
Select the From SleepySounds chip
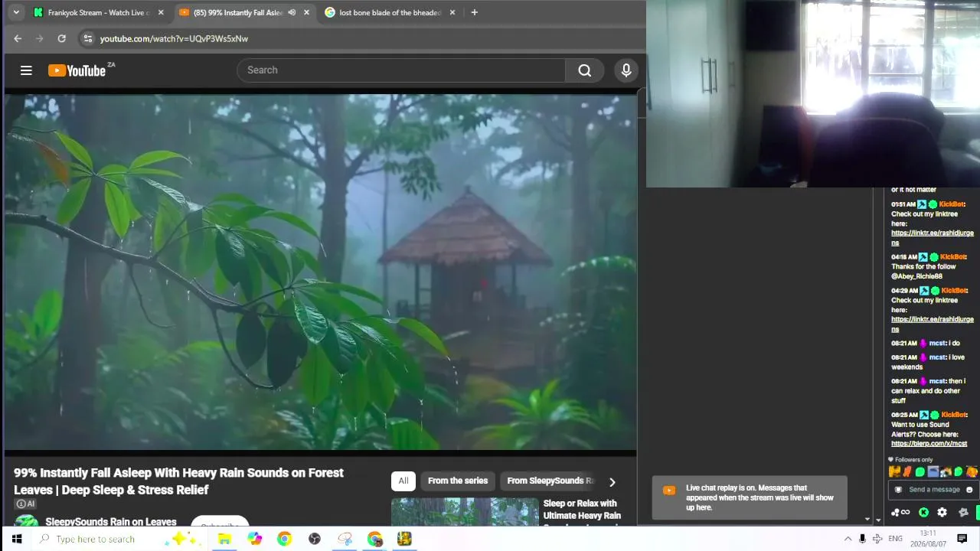coord(550,481)
